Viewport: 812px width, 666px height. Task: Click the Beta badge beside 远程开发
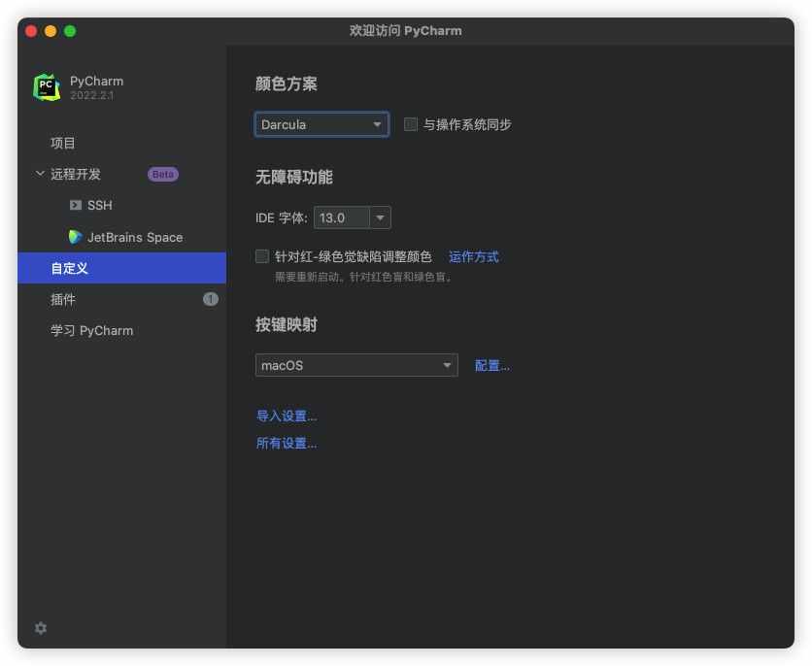click(x=163, y=175)
